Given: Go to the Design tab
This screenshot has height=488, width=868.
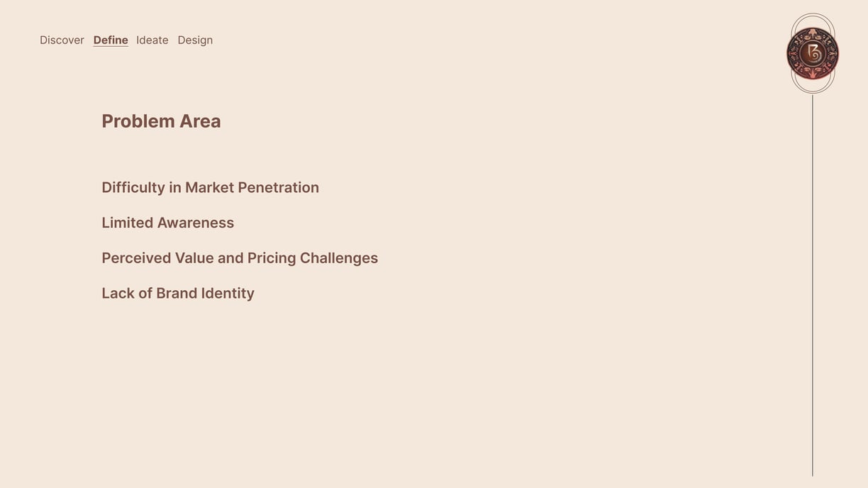Looking at the screenshot, I should (x=195, y=40).
